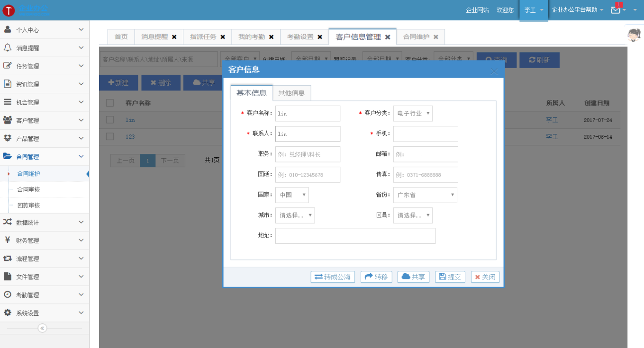Click the 转成公海 button
644x348 pixels.
(333, 277)
